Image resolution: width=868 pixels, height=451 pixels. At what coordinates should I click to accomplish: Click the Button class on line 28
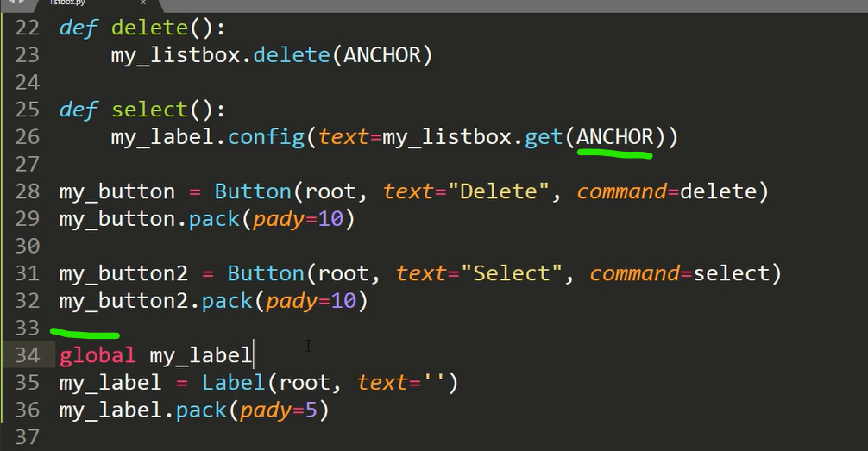pyautogui.click(x=253, y=191)
